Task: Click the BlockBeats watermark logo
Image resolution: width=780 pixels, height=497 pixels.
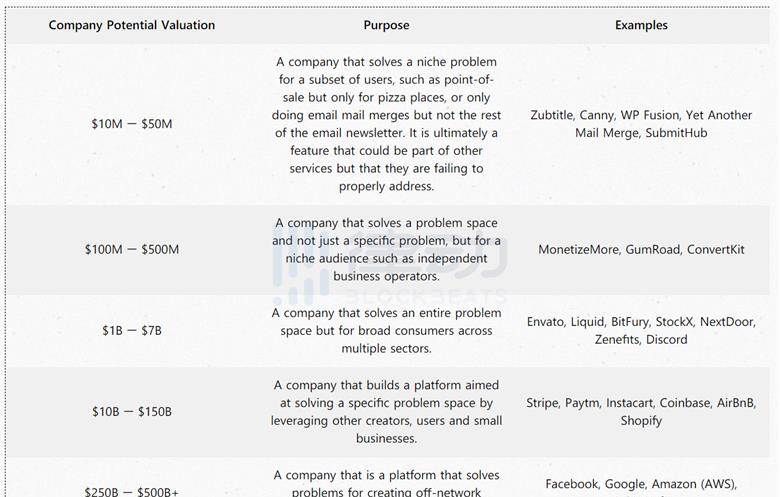Action: tap(390, 264)
